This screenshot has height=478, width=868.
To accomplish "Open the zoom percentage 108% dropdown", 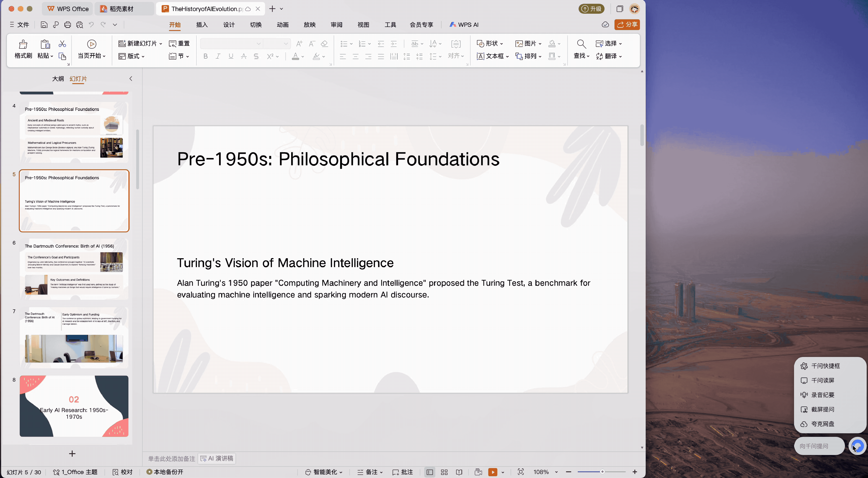I will (556, 472).
